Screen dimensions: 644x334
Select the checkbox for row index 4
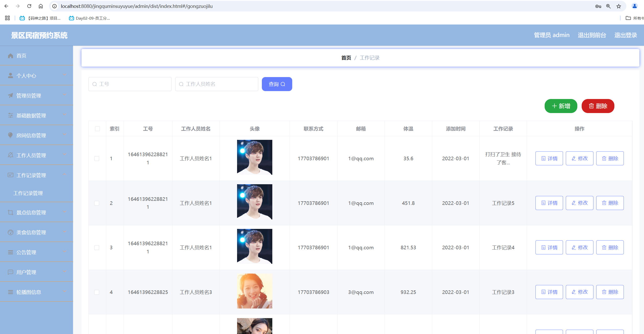pyautogui.click(x=97, y=292)
